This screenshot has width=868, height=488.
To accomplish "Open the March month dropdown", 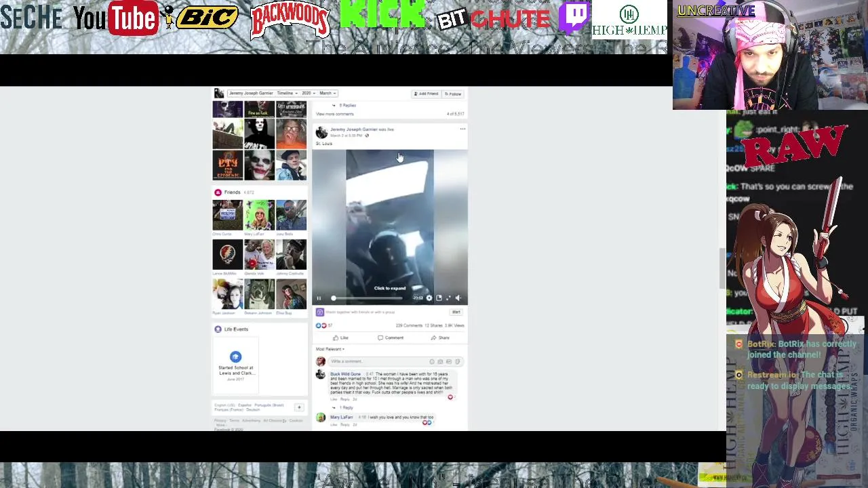I will [x=328, y=94].
